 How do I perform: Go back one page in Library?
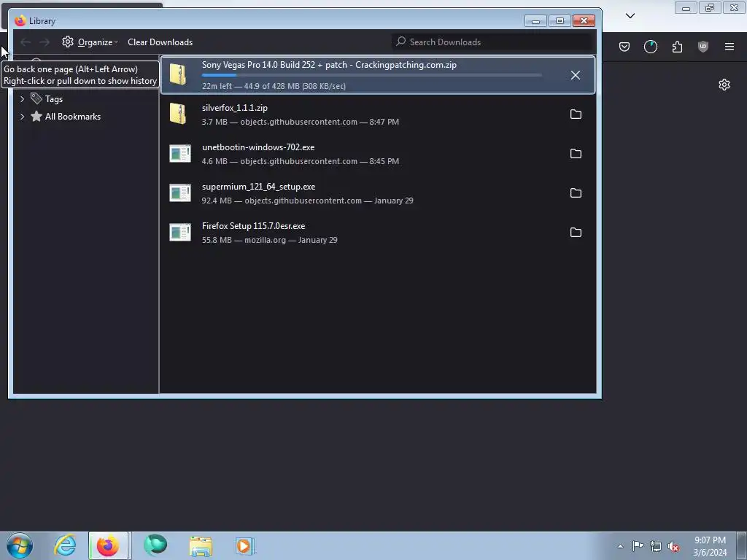point(26,42)
